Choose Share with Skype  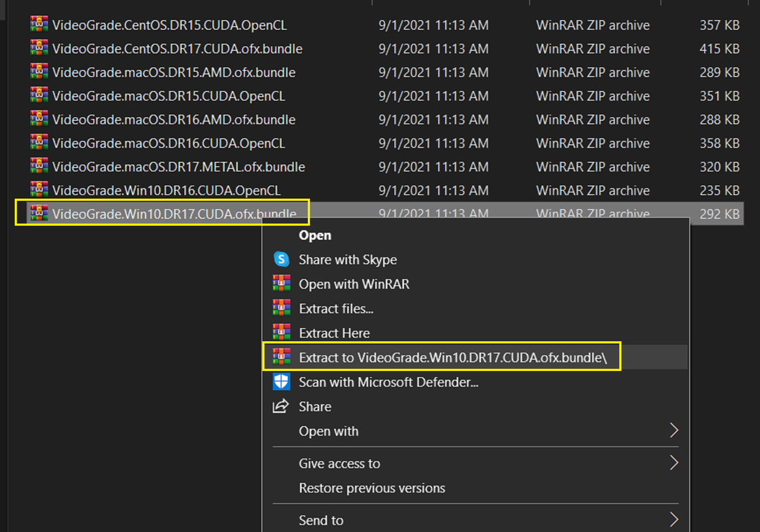point(348,260)
